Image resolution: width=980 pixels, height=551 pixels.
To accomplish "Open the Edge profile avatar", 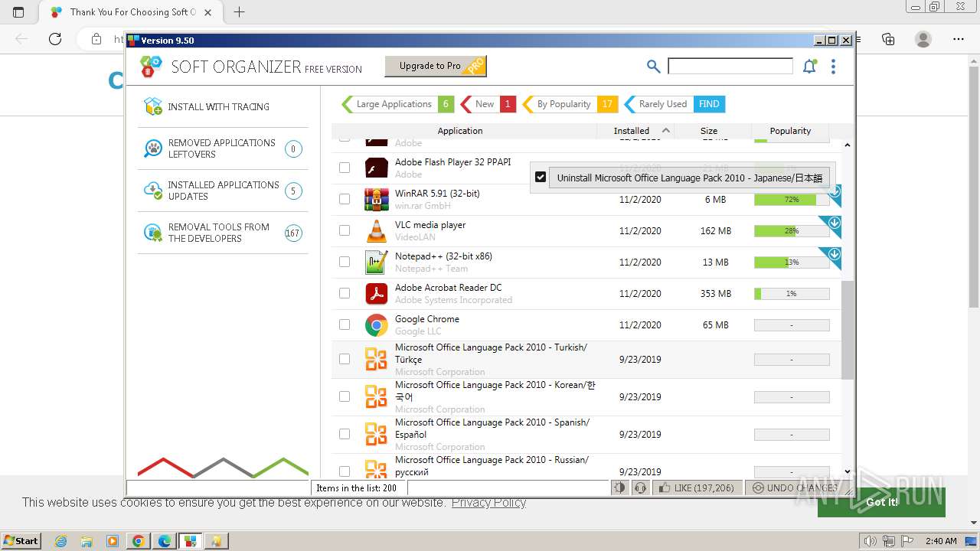I will [923, 39].
